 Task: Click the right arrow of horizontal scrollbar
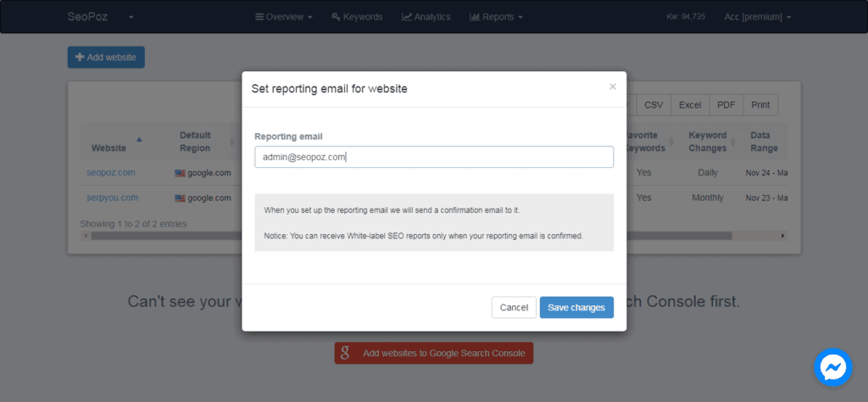tap(782, 236)
